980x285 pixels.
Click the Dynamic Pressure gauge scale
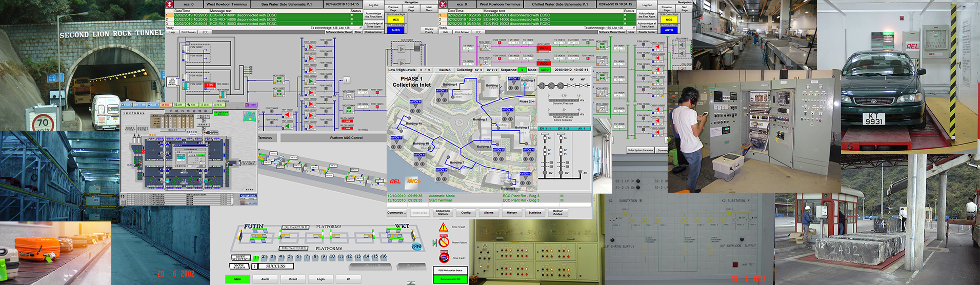tap(563, 99)
